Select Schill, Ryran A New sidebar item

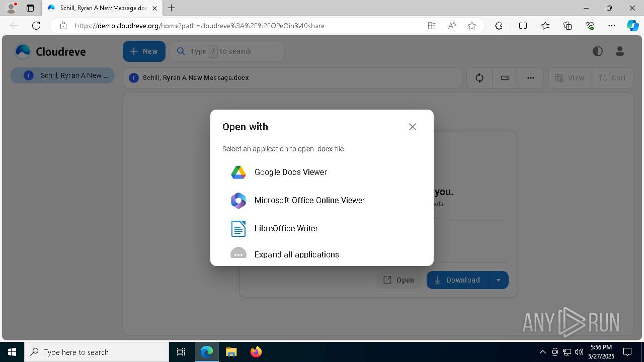pos(62,75)
